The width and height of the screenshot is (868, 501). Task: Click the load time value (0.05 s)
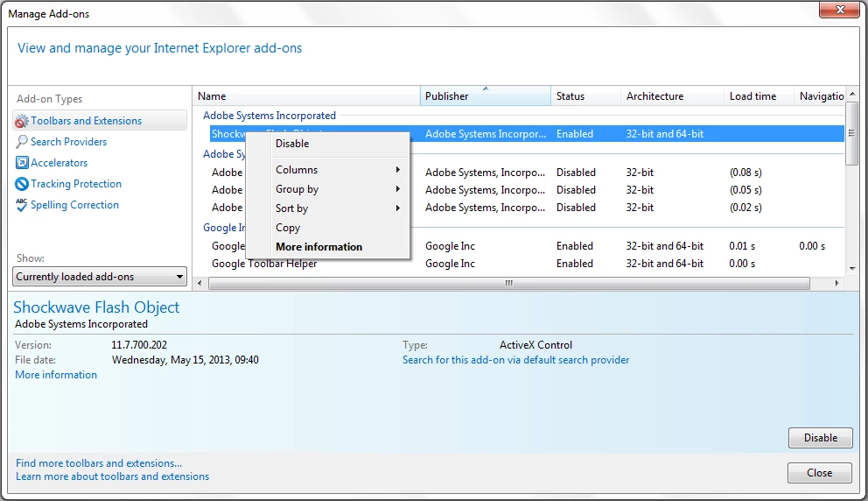[745, 190]
